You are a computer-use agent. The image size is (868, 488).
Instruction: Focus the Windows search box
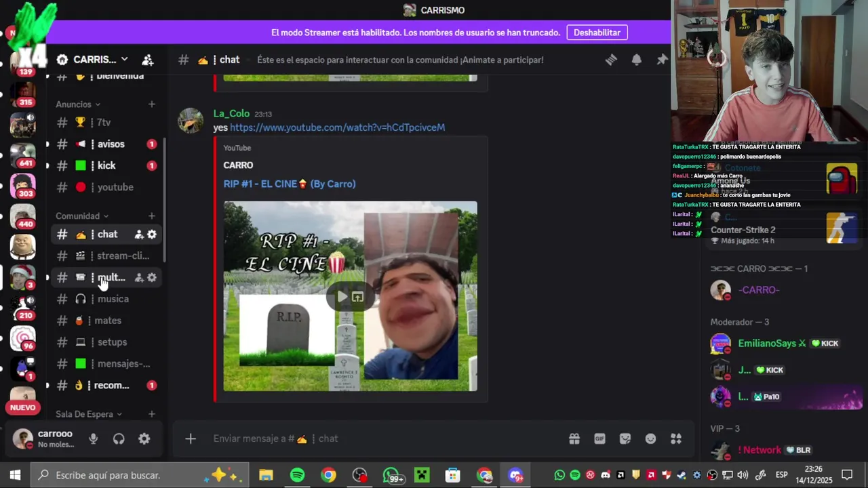(x=140, y=475)
